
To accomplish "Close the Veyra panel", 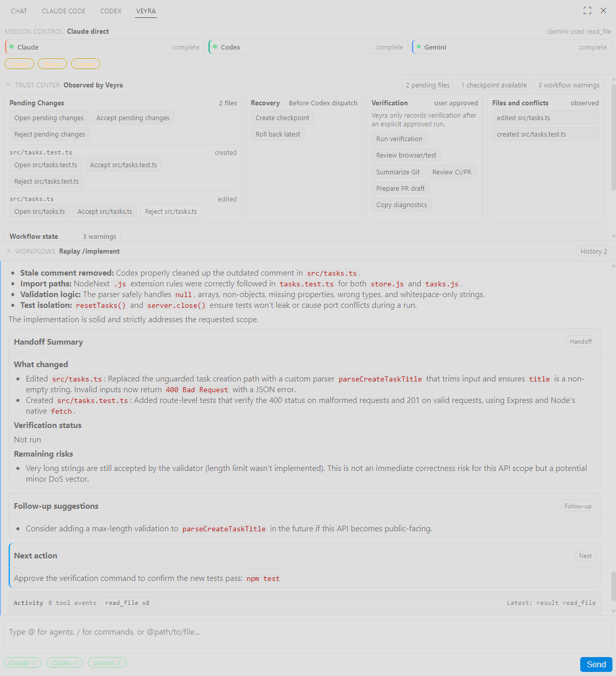I will click(603, 11).
